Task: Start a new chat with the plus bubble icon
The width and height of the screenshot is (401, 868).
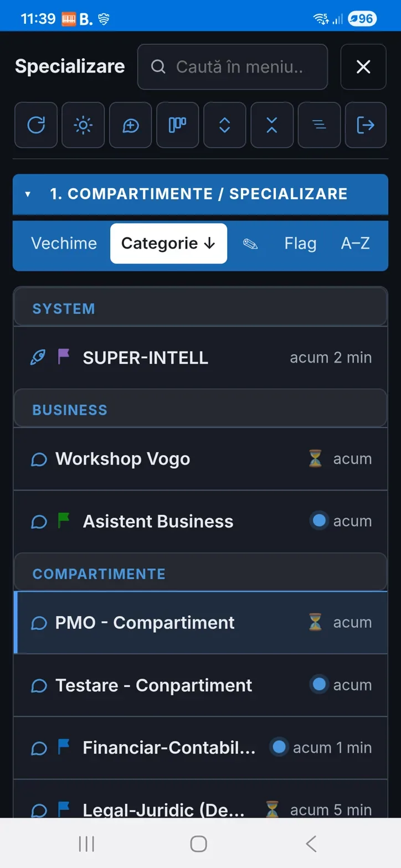Action: [130, 125]
